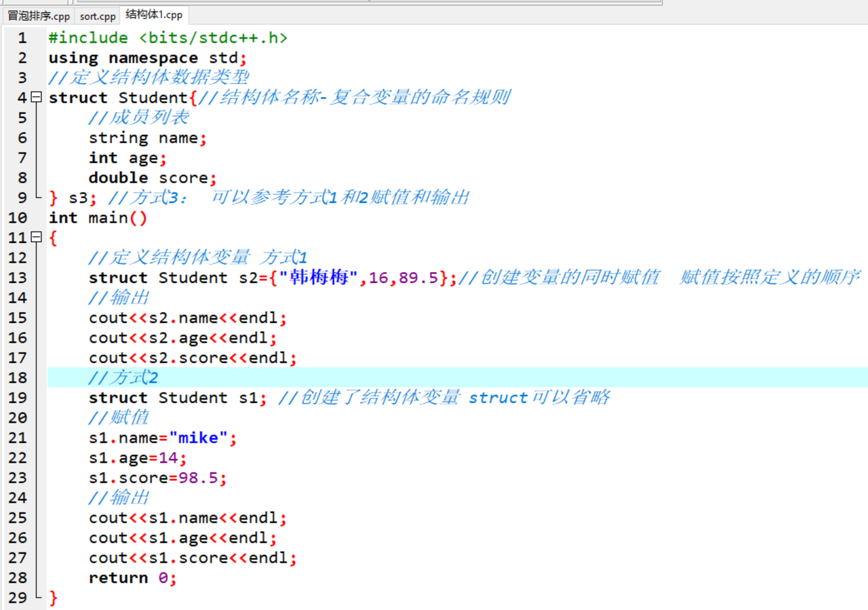868x610 pixels.
Task: Click the double score member declaration
Action: [x=152, y=178]
